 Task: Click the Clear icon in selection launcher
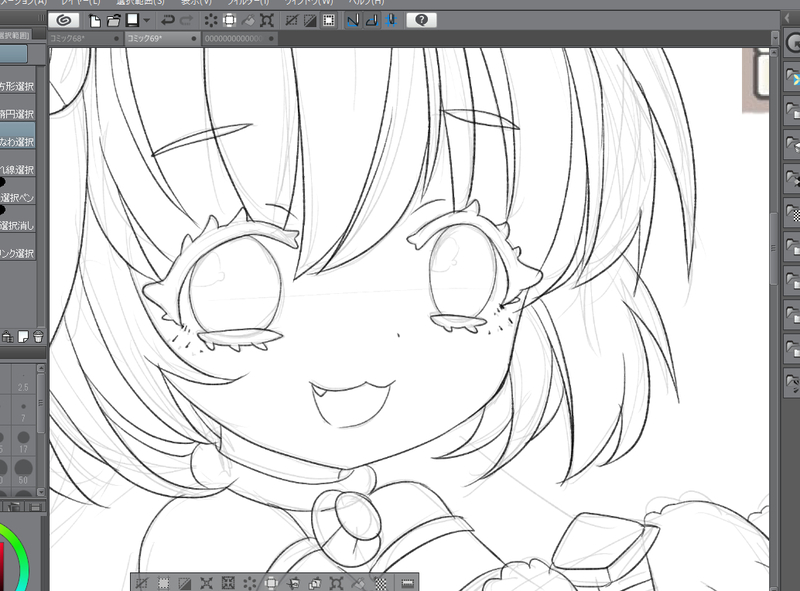point(249,583)
